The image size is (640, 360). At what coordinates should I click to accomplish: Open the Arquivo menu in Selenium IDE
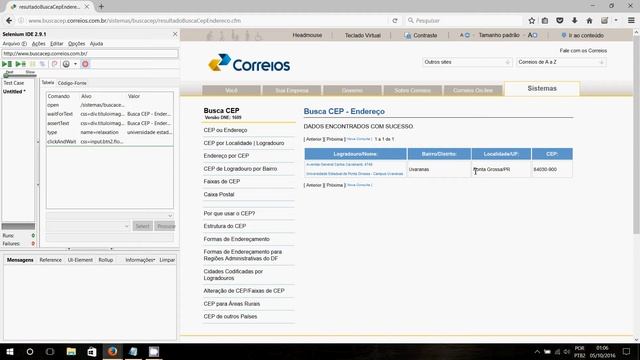(15, 44)
